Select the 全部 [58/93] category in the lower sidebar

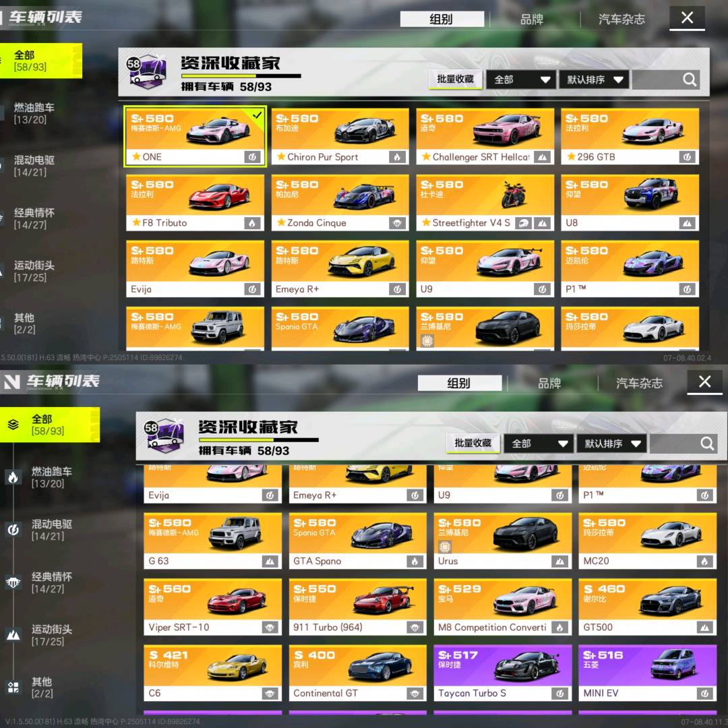[50, 425]
